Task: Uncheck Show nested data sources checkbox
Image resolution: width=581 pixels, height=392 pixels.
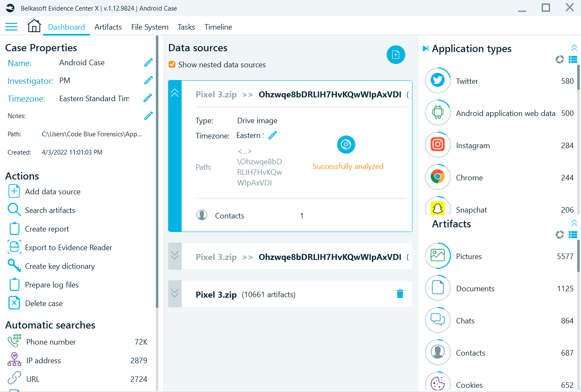Action: tap(172, 64)
